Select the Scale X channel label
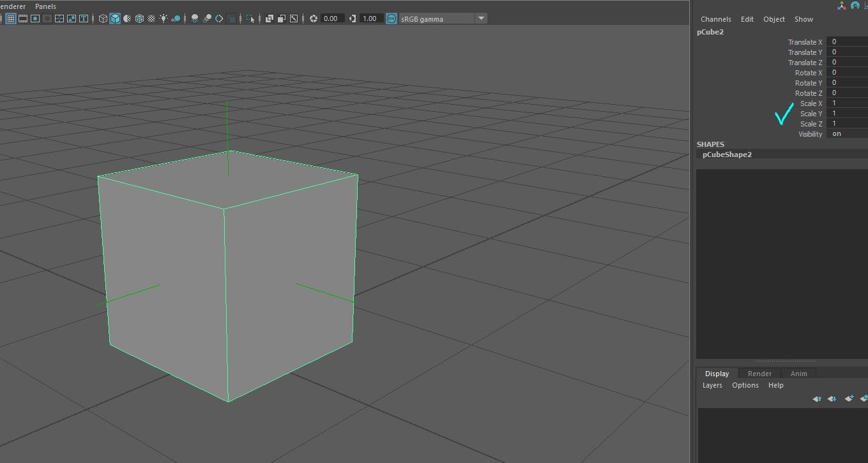Image resolution: width=868 pixels, height=463 pixels. [811, 103]
